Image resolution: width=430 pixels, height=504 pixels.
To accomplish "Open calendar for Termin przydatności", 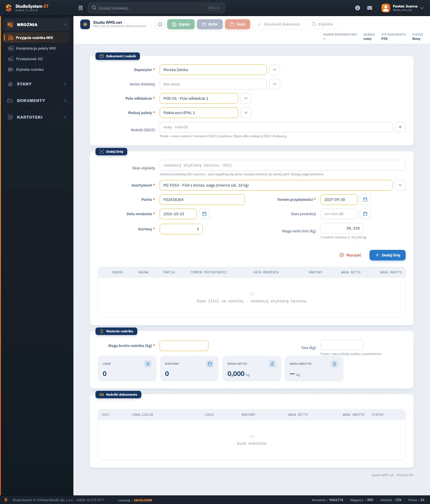I will [365, 200].
